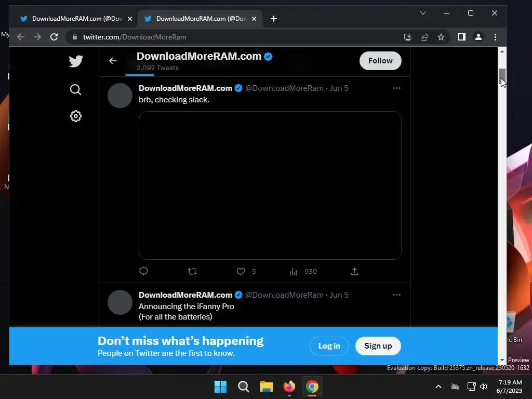Image resolution: width=532 pixels, height=399 pixels.
Task: Switch to the first DownloadMoreRAM.com tab
Action: 75,19
